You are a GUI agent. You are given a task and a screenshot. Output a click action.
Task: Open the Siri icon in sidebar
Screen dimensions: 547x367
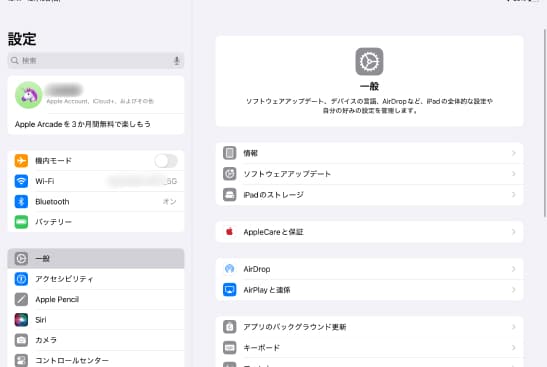21,320
